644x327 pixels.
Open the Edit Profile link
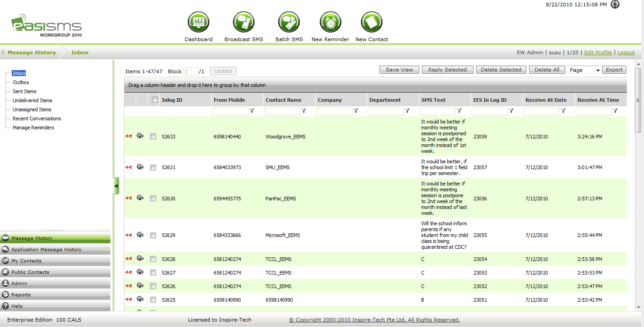click(x=598, y=52)
